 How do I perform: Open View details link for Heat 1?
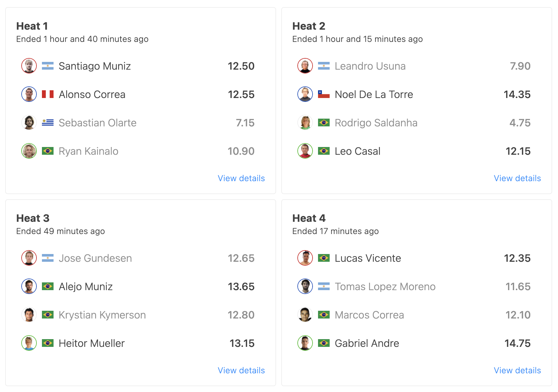(x=241, y=178)
